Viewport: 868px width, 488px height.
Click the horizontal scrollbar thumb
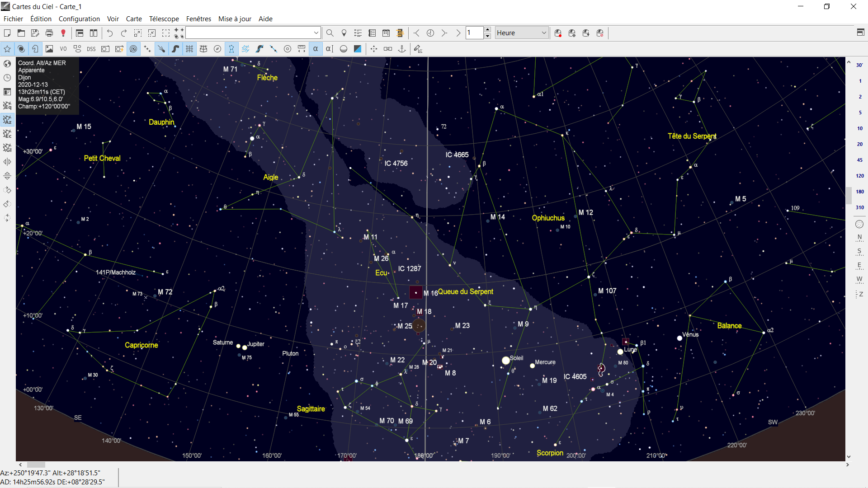click(x=36, y=465)
